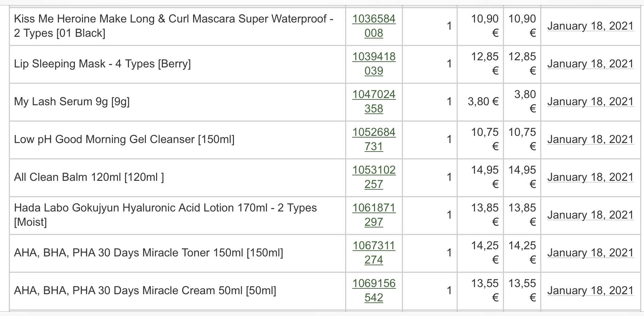
Task: Click the AHA, BHA, PHA Miracle Toner name cell
Action: coord(177,253)
